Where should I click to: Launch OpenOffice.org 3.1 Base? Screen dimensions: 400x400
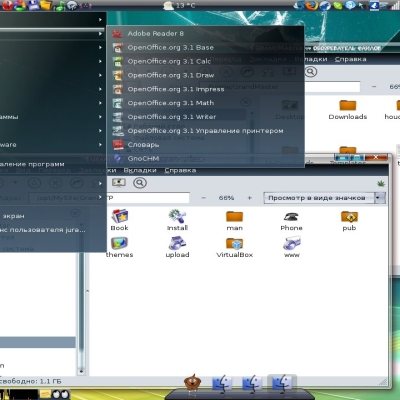pyautogui.click(x=170, y=47)
